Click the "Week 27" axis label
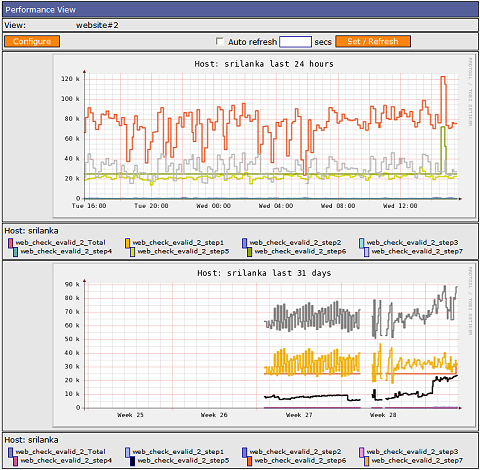Screen dimensions: 480x470 point(299,415)
